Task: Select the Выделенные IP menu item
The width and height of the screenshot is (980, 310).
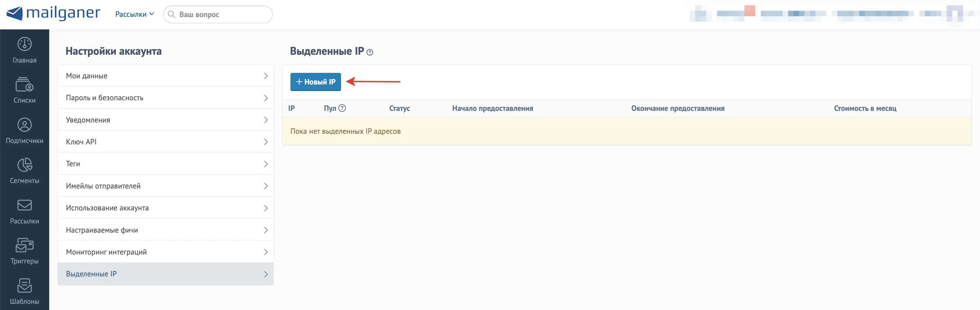Action: click(x=165, y=274)
